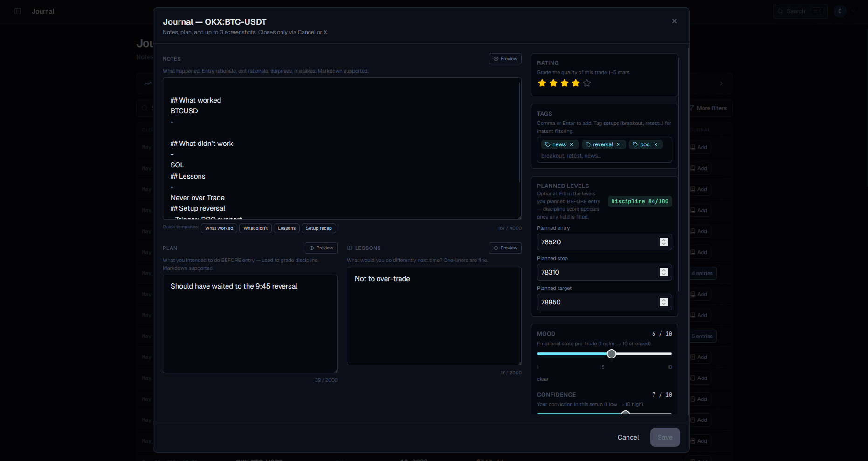
Task: Insert the What didn't template
Action: 255,228
